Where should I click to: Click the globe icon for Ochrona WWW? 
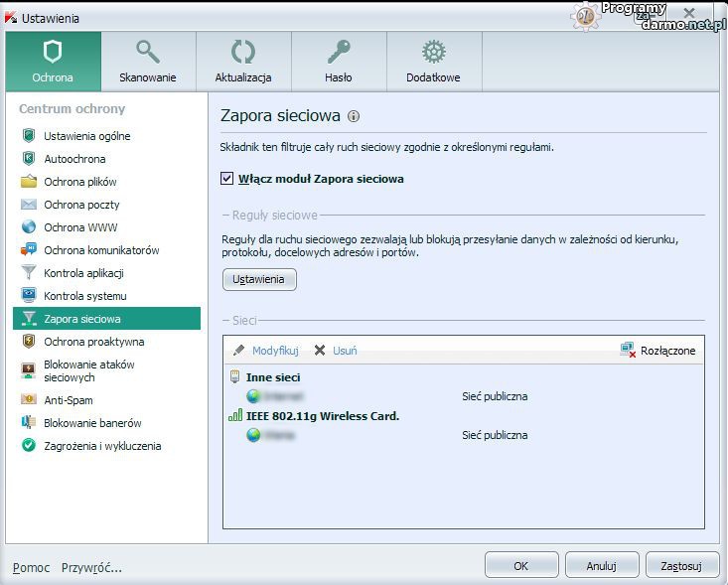click(29, 227)
